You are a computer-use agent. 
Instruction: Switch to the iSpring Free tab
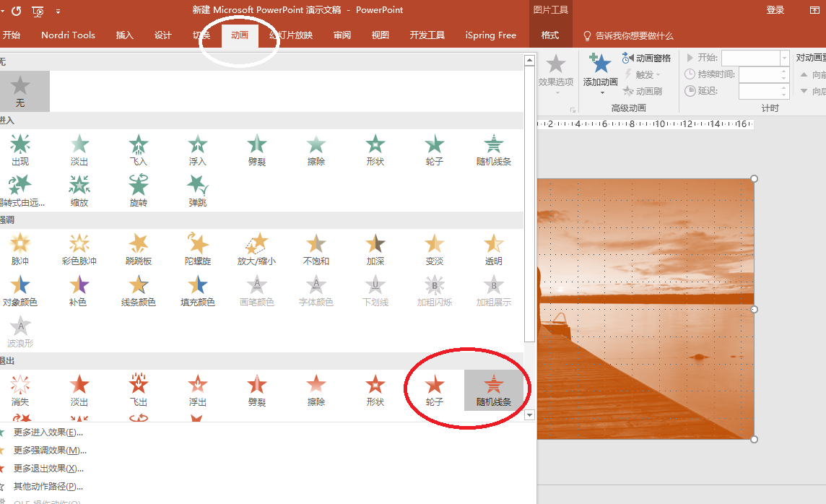tap(490, 35)
